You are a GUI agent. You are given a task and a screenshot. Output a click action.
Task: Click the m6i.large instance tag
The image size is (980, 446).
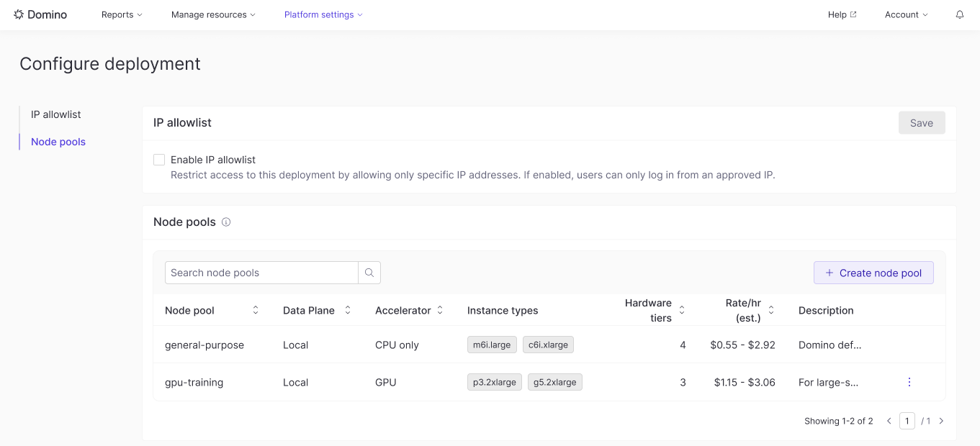pos(492,345)
